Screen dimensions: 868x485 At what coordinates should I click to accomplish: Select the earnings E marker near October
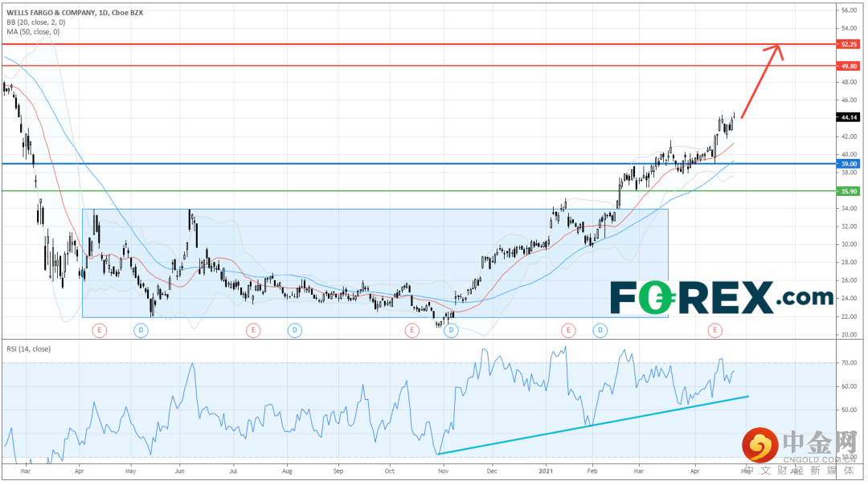411,331
